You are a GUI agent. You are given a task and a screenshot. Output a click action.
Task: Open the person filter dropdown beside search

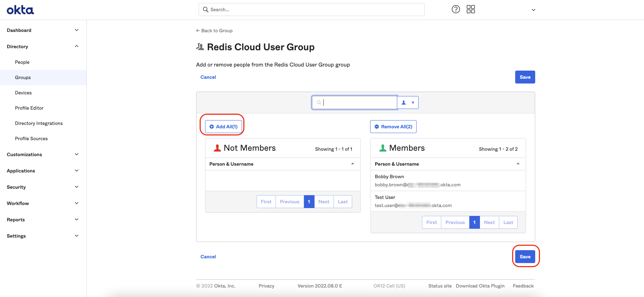[x=408, y=103]
